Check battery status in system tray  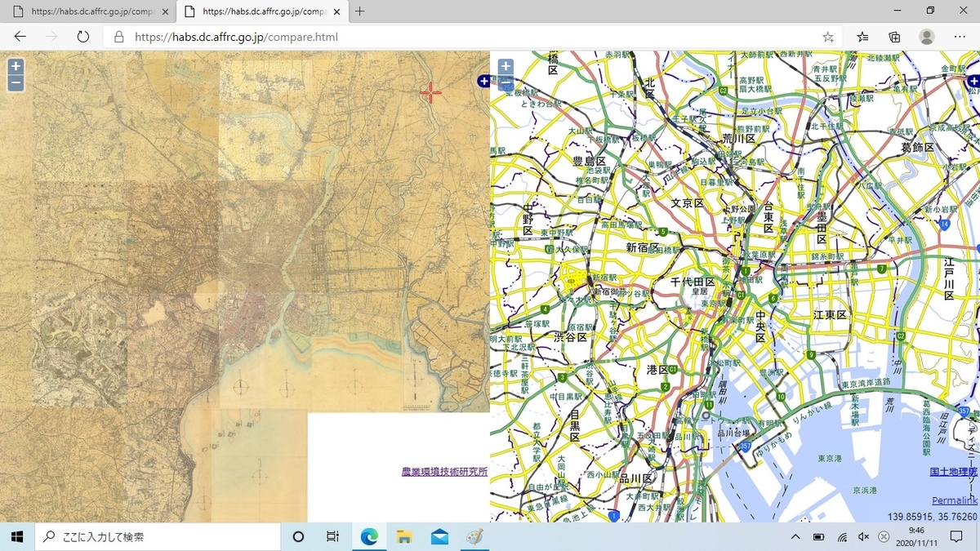click(x=819, y=536)
